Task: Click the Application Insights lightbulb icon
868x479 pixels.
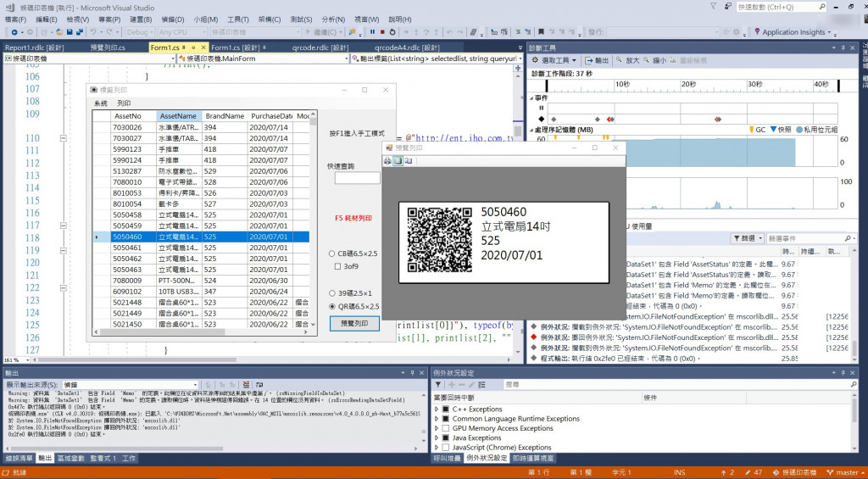Action: (x=757, y=32)
